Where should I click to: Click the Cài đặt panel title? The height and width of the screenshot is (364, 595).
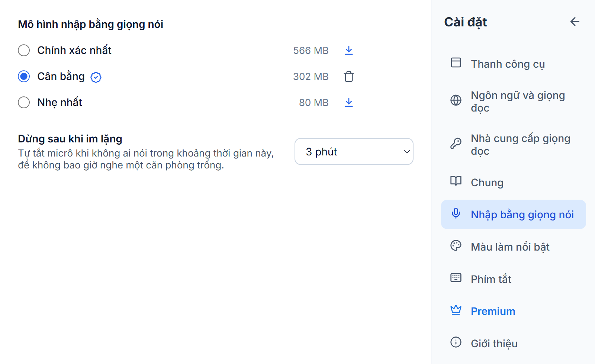[466, 22]
